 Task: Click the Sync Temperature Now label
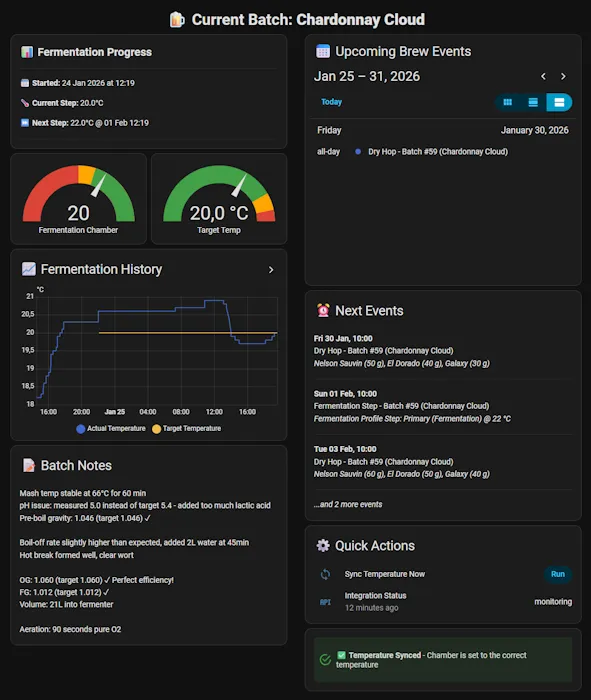click(x=384, y=574)
